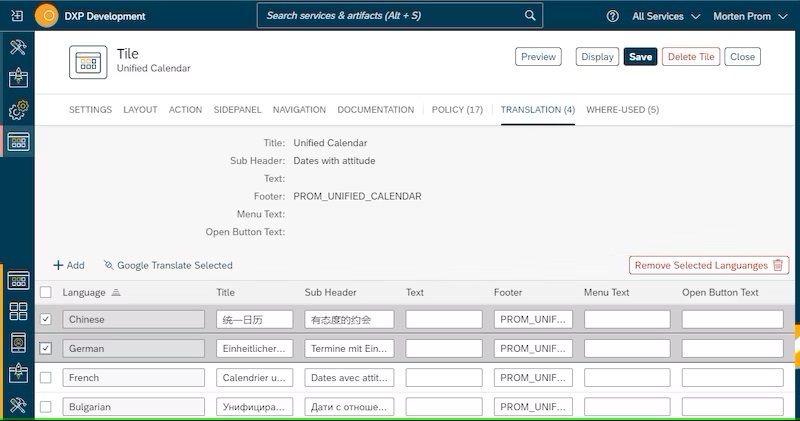The height and width of the screenshot is (421, 800).
Task: Click the rocket launch icon in top sidebar
Action: coord(17,79)
